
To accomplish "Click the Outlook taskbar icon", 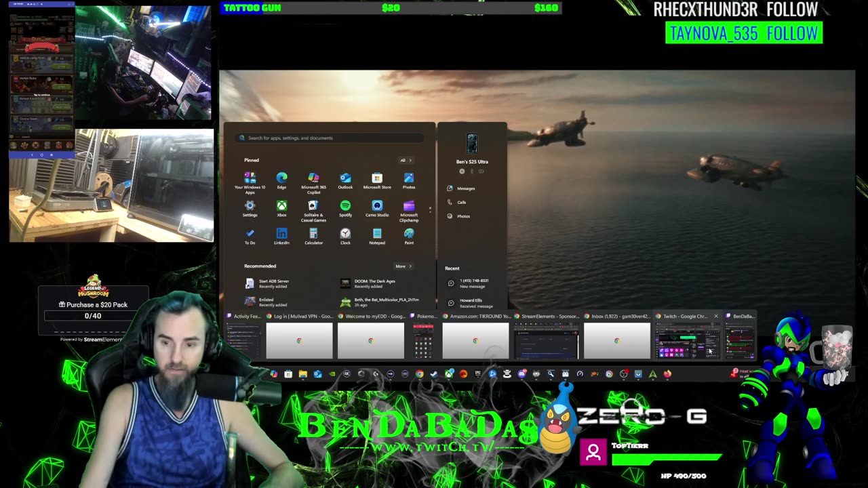I will (x=317, y=373).
